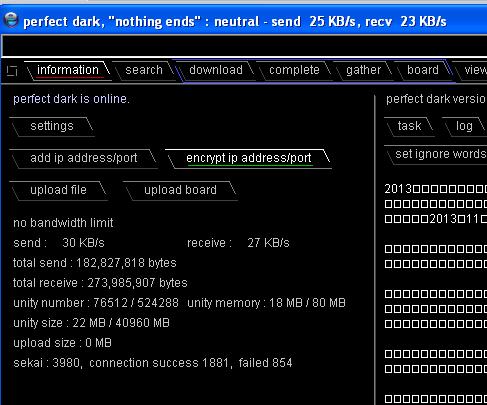
Task: Click 'no bandwidth limit' text
Action: pyautogui.click(x=63, y=223)
